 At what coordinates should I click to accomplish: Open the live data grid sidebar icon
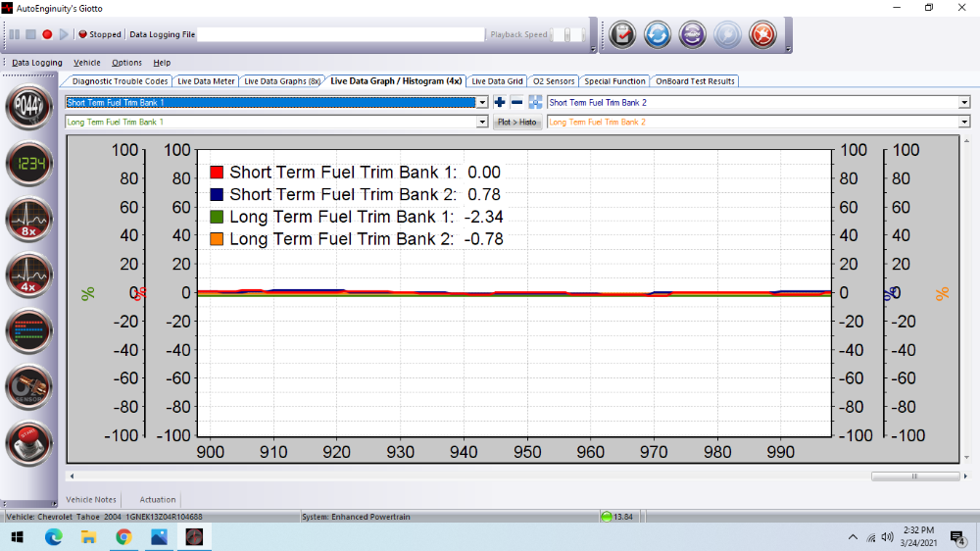pos(28,331)
